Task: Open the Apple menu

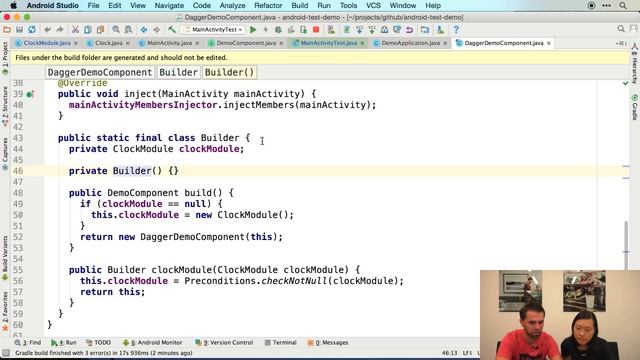Action: (13, 5)
